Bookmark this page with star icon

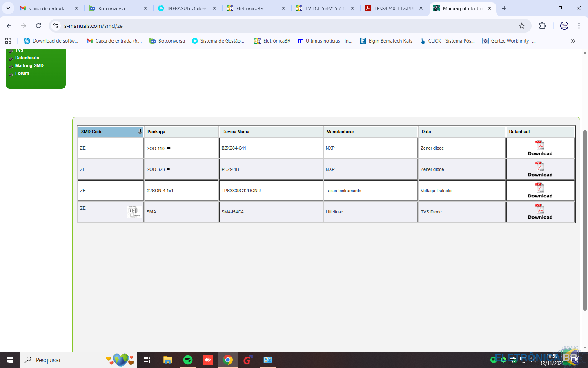(x=521, y=26)
